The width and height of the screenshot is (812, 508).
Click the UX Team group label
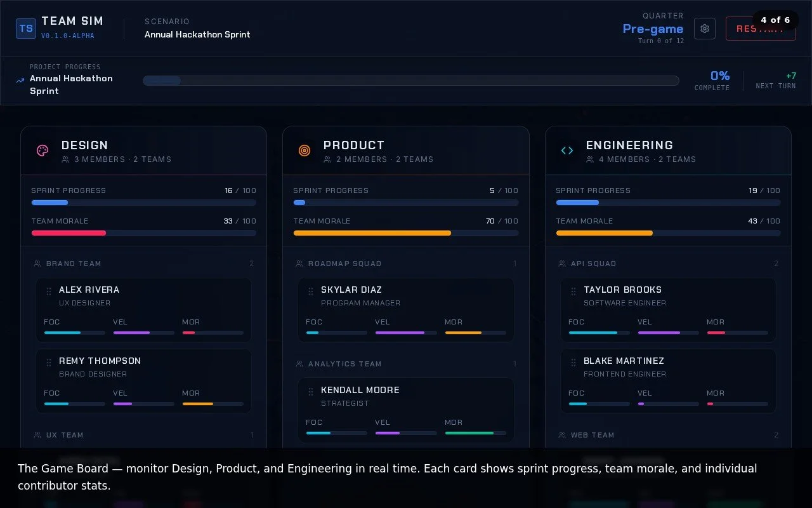[x=65, y=435]
